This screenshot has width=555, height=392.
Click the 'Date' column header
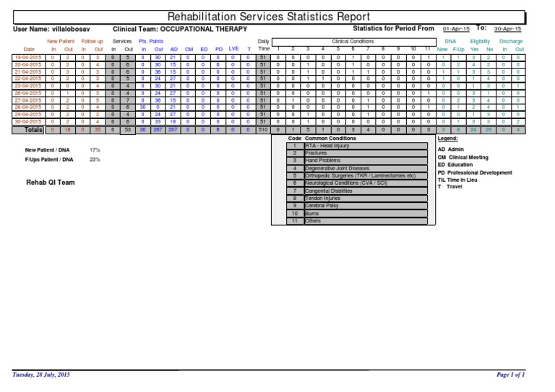coord(29,50)
